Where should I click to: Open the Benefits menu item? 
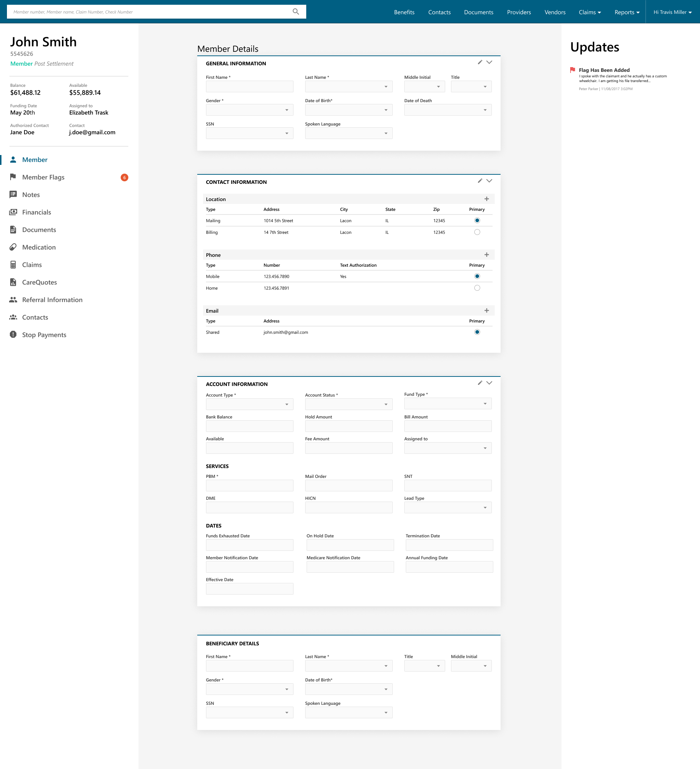[404, 12]
